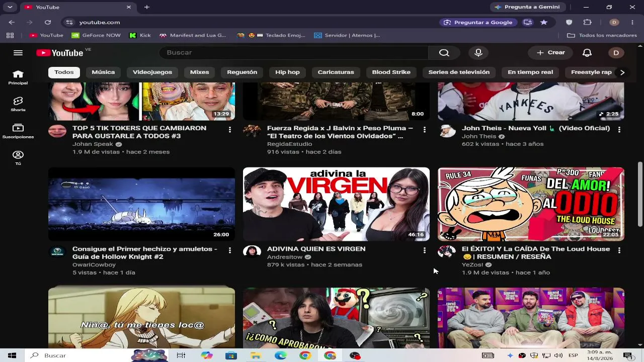644x362 pixels.
Task: Open Suscripciones in the sidebar
Action: coord(18,131)
